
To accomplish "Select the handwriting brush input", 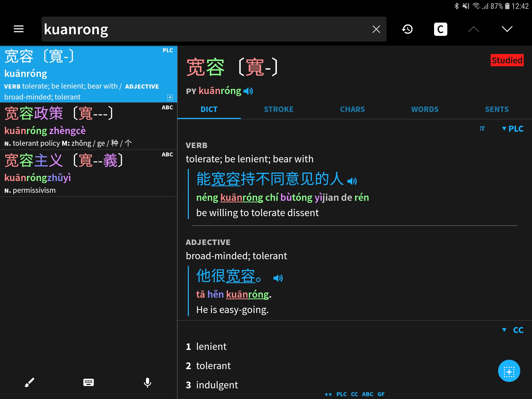I will (29, 382).
